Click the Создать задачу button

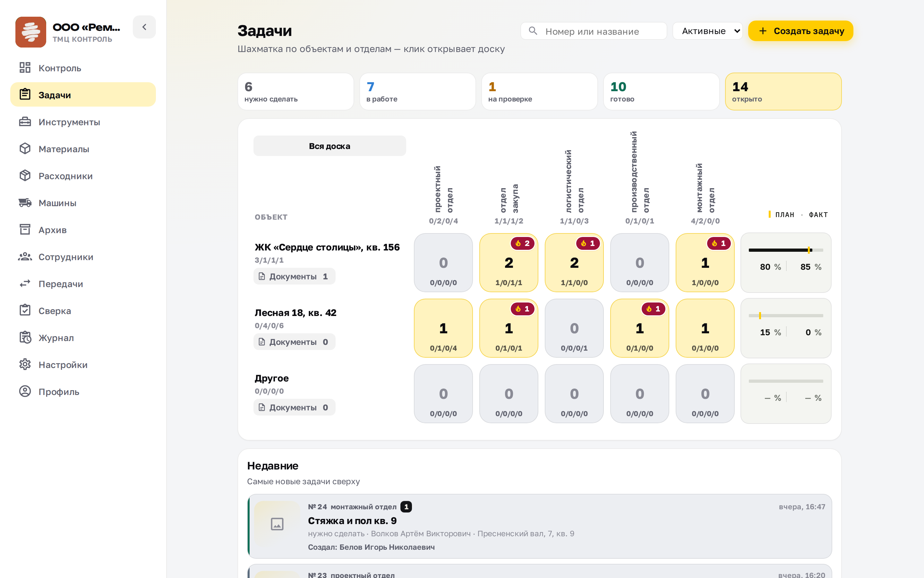[x=801, y=31]
